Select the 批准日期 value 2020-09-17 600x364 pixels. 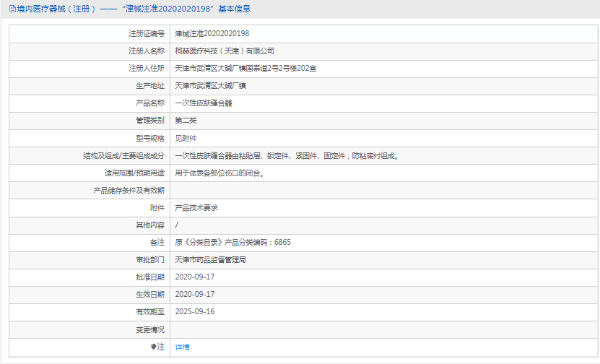[x=195, y=277]
